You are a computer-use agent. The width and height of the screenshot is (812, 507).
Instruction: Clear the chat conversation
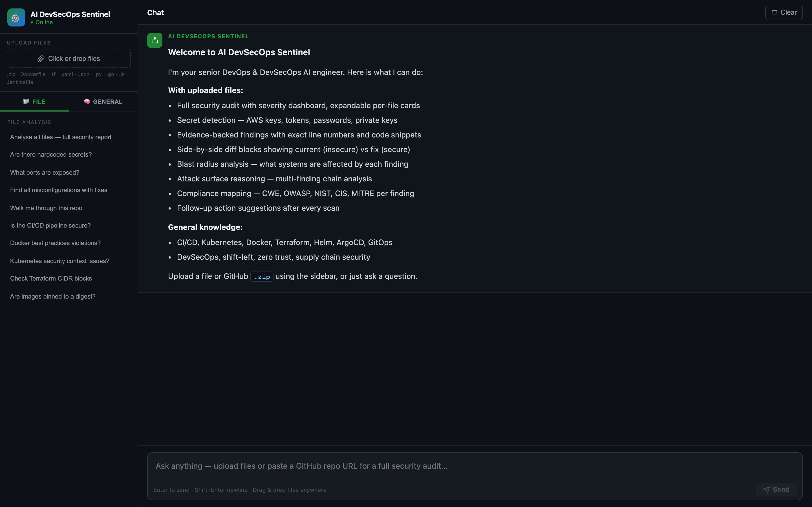point(784,12)
